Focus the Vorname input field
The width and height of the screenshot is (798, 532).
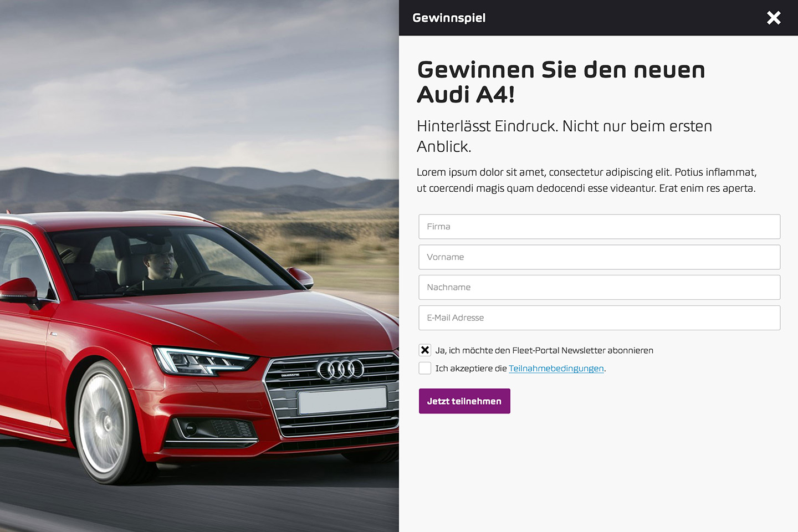(600, 257)
